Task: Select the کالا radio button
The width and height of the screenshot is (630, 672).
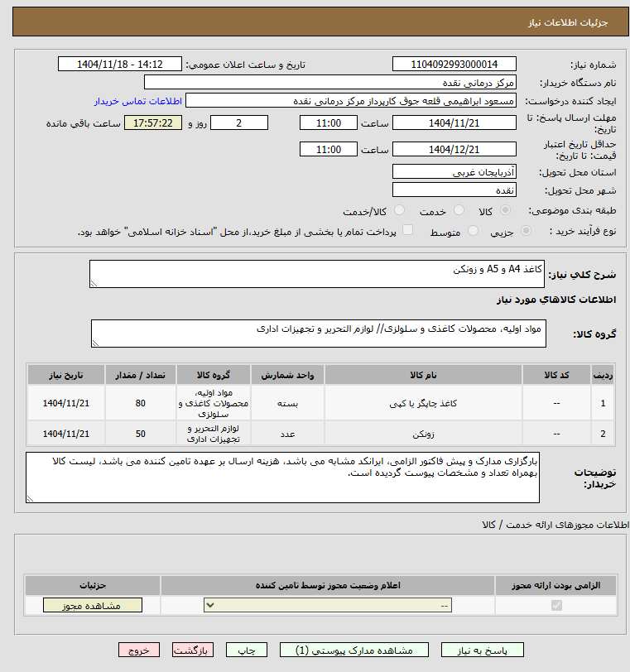Action: 505,210
